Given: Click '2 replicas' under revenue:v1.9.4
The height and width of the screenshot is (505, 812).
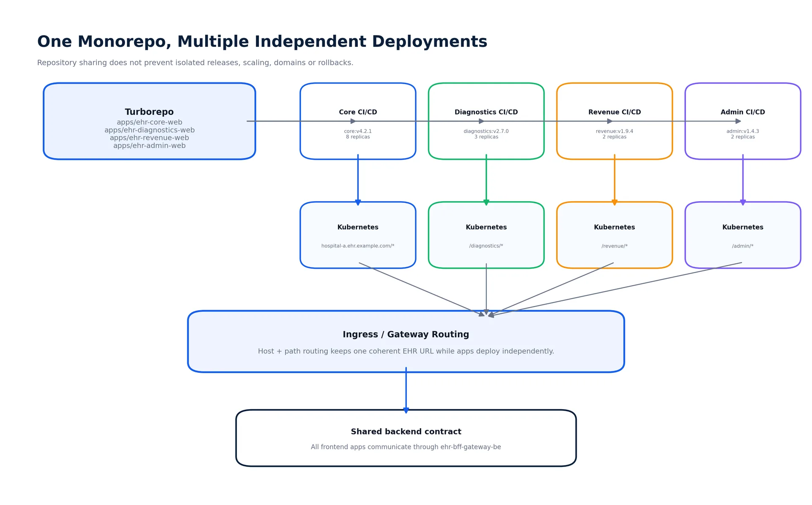Looking at the screenshot, I should [614, 137].
